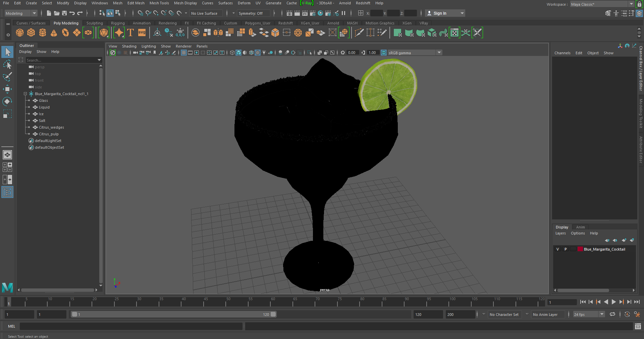Click the shelf settings gear icon

[x=8, y=35]
